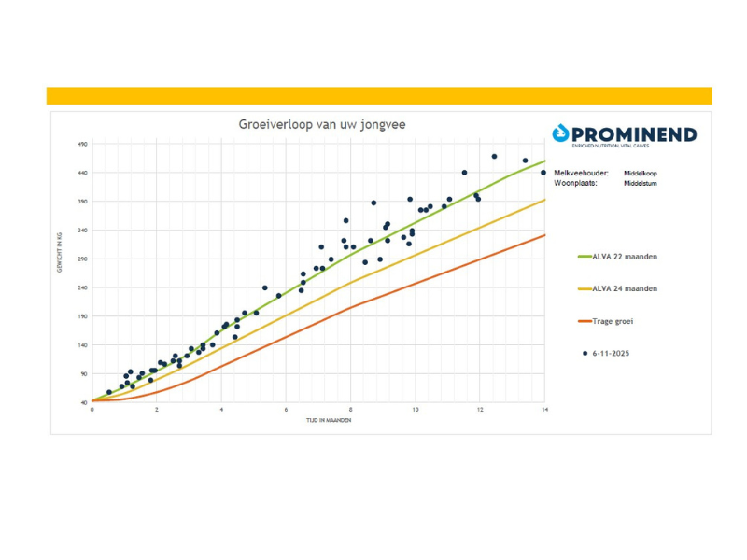747x560 pixels.
Task: Click the Melkveehouder field label
Action: (581, 173)
